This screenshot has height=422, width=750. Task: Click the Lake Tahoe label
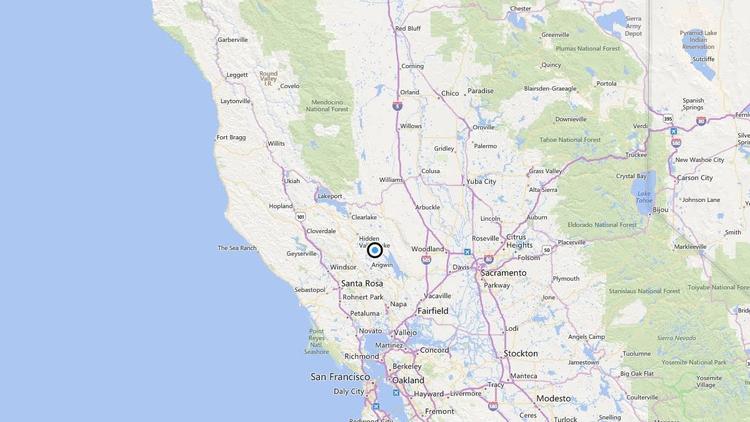[644, 197]
